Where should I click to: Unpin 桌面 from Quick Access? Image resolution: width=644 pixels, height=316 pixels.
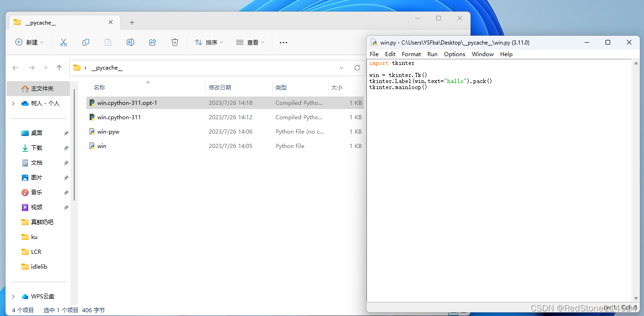[65, 133]
